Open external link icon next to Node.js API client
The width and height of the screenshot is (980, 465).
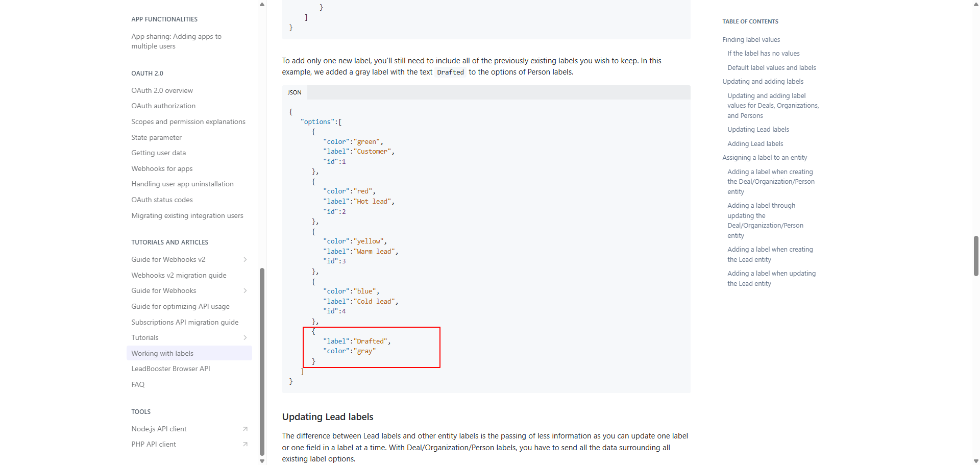pyautogui.click(x=245, y=429)
